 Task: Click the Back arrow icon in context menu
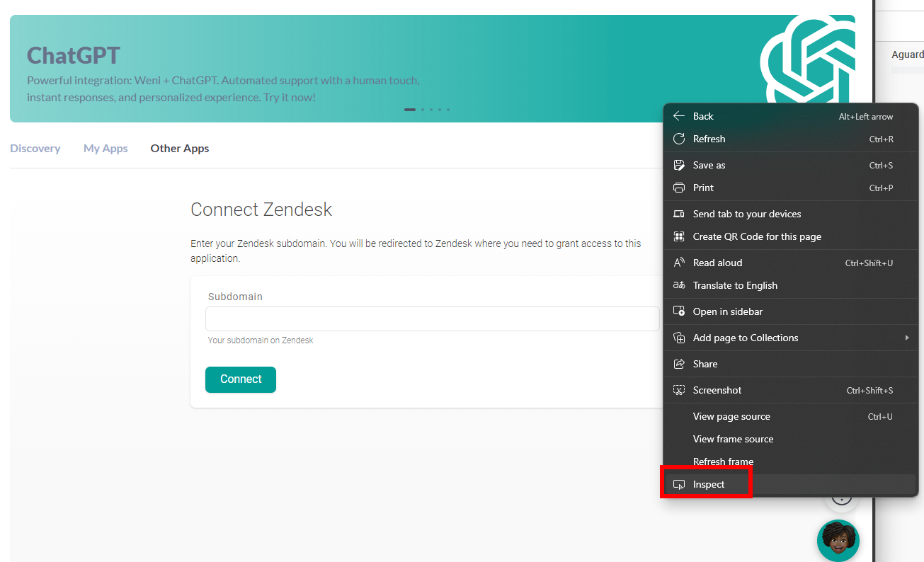tap(679, 116)
